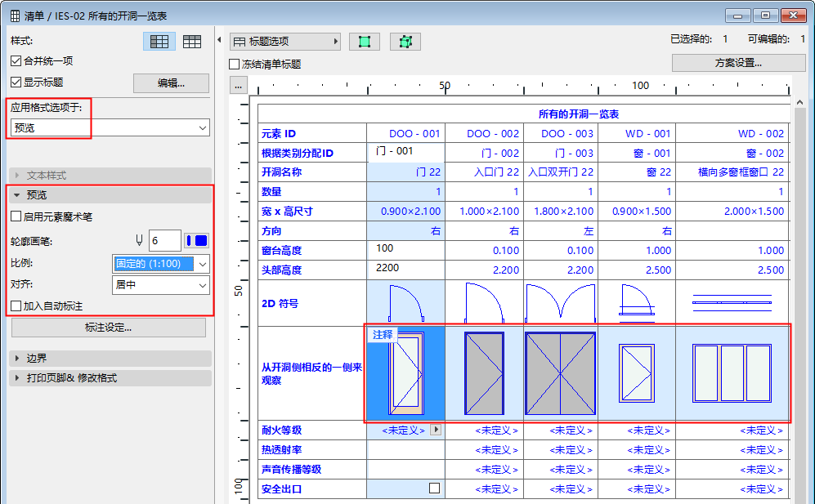The image size is (815, 504).
Task: Expand the 文本样式 section
Action: coord(110,176)
